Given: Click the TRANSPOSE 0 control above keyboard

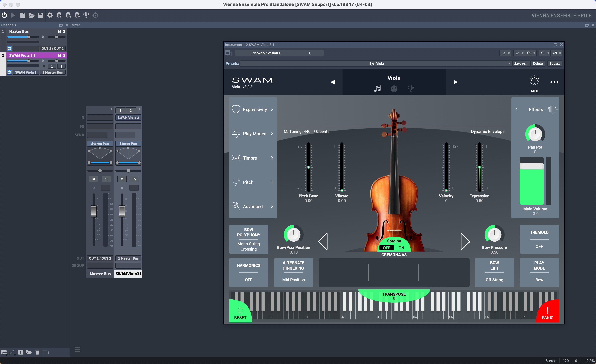Looking at the screenshot, I should coord(394,296).
